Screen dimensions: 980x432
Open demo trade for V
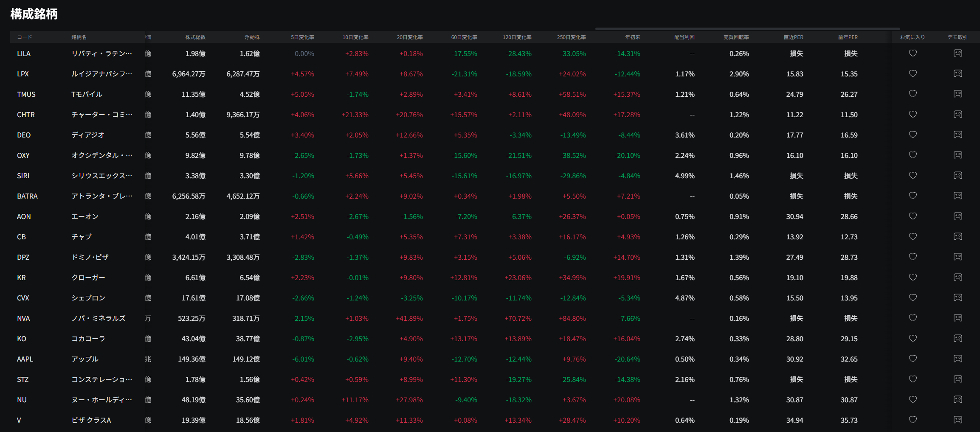958,420
